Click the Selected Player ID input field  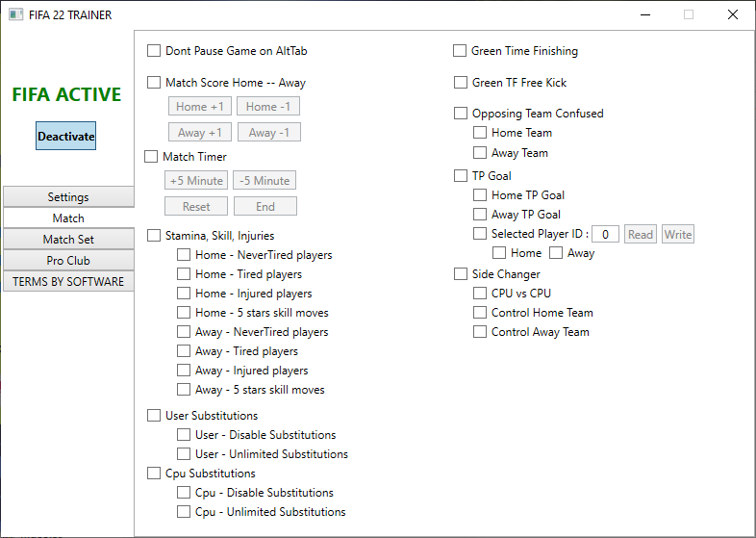[605, 235]
